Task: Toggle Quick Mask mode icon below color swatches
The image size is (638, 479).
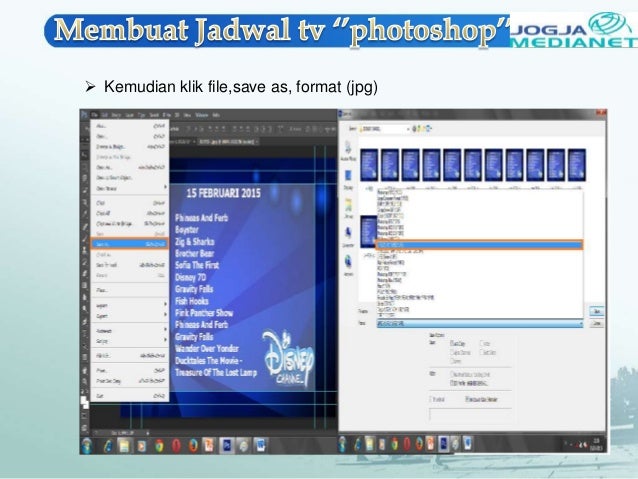Action: tap(85, 416)
